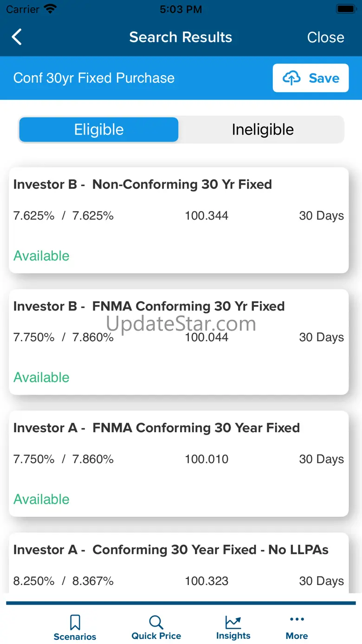
Task: Open Investor A FNMA Conforming 30 Year Fixed
Action: click(x=179, y=463)
